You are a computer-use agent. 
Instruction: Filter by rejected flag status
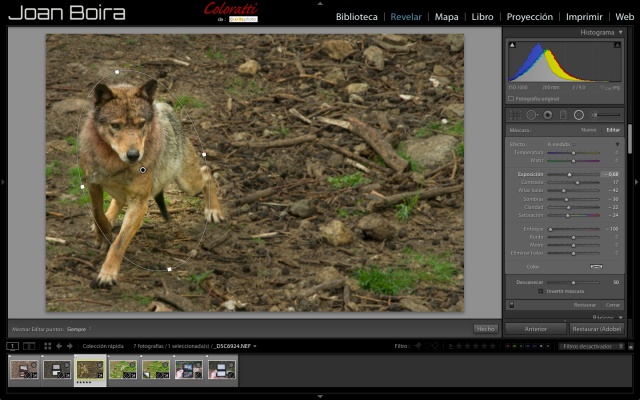[436, 346]
